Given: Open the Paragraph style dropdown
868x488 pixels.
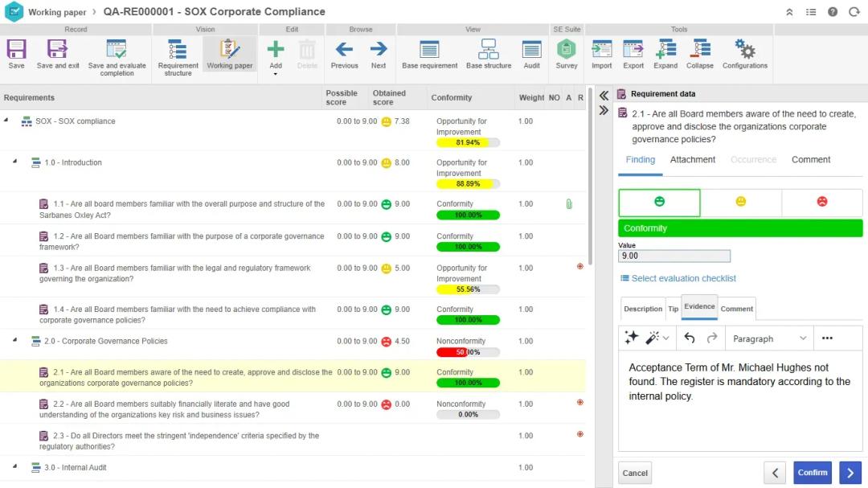Looking at the screenshot, I should 769,338.
